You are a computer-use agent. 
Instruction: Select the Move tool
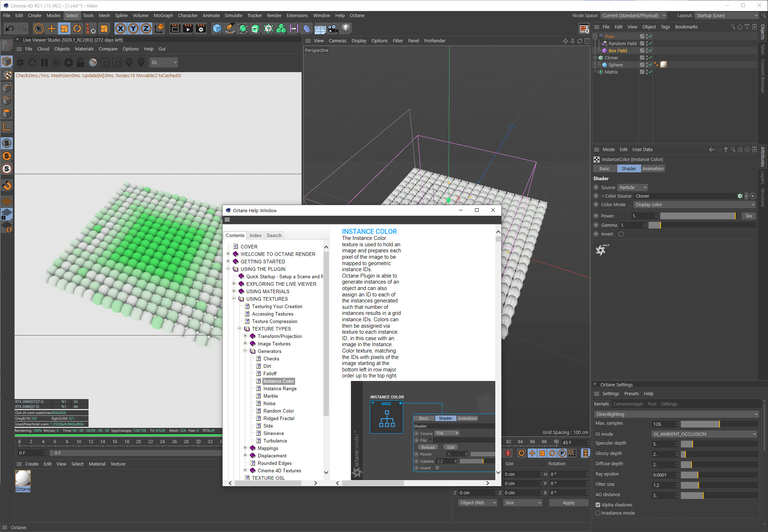52,29
